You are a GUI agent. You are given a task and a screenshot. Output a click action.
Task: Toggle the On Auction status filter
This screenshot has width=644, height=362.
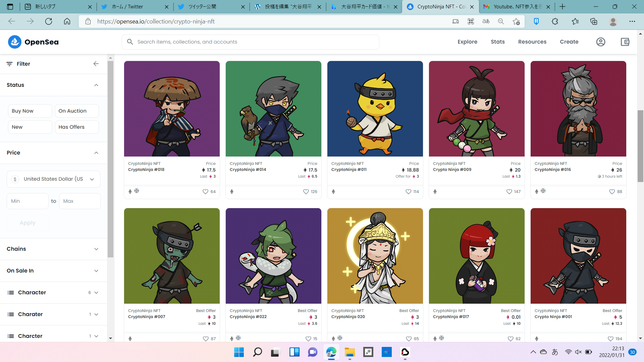[77, 111]
